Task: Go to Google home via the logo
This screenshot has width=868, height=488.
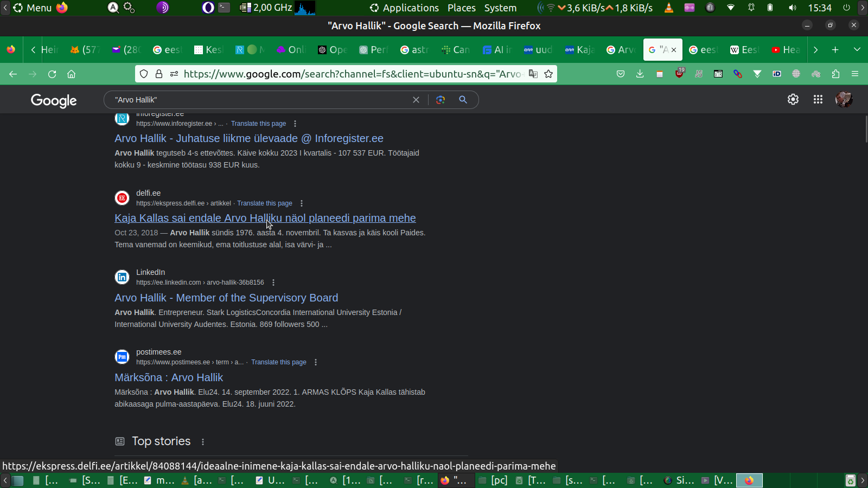Action: (54, 100)
